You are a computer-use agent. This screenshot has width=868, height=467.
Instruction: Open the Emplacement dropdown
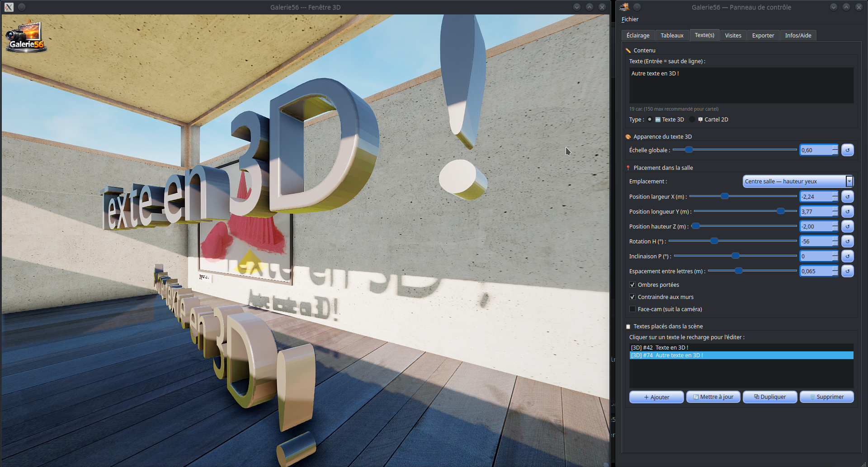[798, 182]
